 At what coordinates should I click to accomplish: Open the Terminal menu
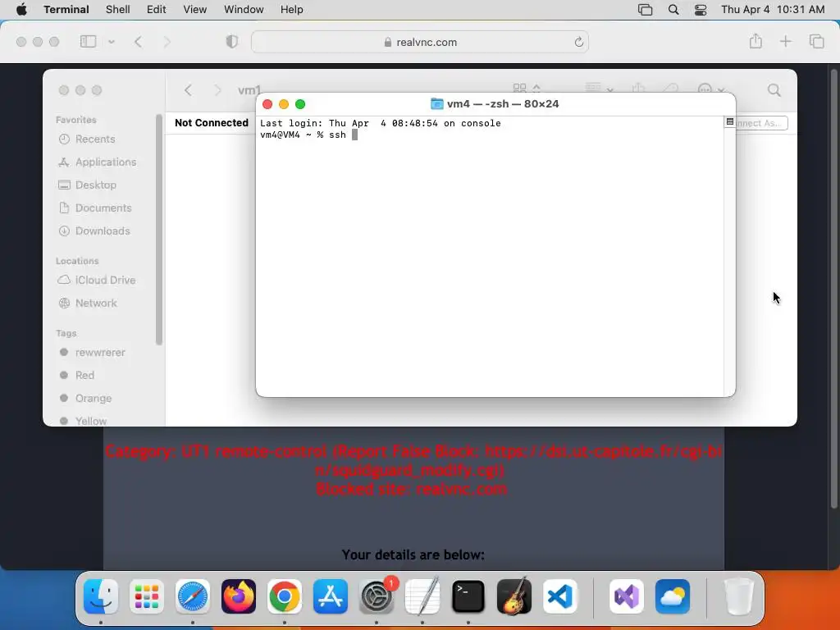coord(66,10)
